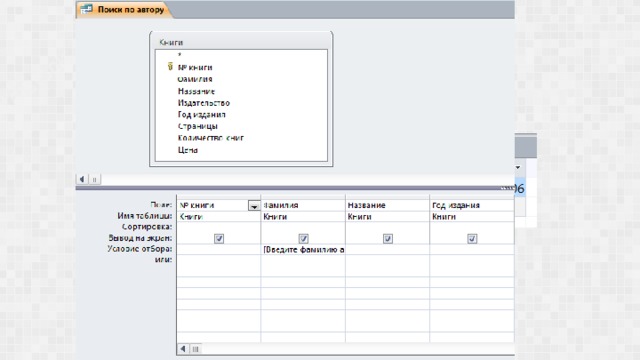Toggle show checkbox for Название column

tap(388, 238)
